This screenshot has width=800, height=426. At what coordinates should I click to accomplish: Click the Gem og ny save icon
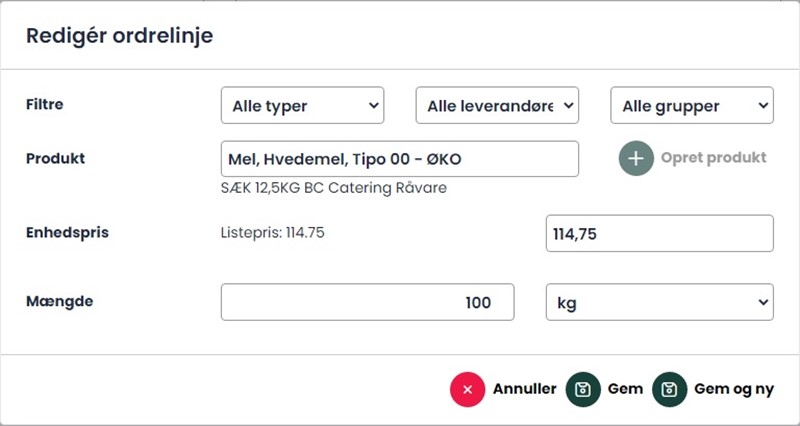pos(669,389)
